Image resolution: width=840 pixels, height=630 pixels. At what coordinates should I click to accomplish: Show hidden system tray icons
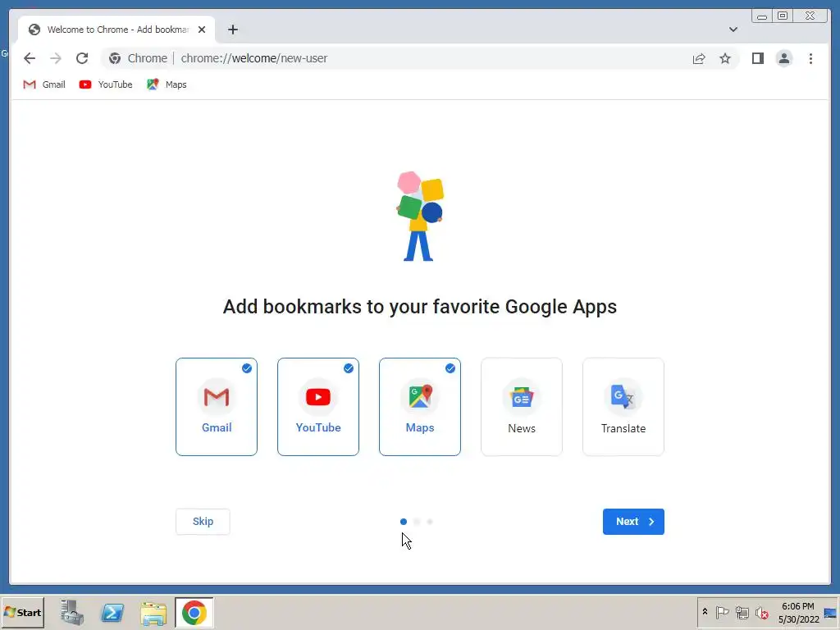pyautogui.click(x=705, y=612)
